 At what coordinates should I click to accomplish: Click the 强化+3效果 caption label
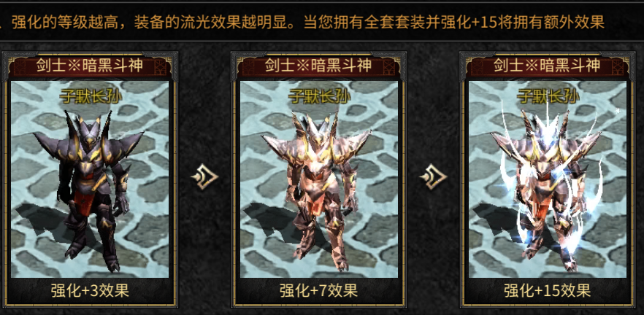[x=90, y=291]
